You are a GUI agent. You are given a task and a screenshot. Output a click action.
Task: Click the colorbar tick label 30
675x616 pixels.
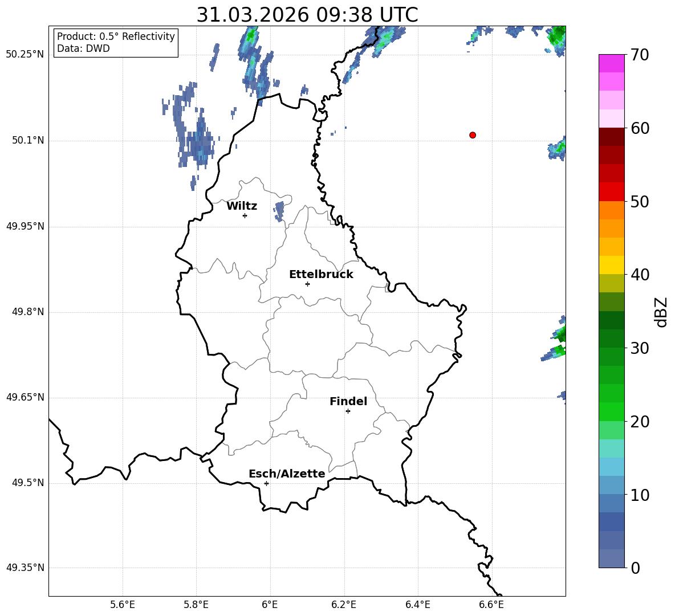(x=640, y=348)
